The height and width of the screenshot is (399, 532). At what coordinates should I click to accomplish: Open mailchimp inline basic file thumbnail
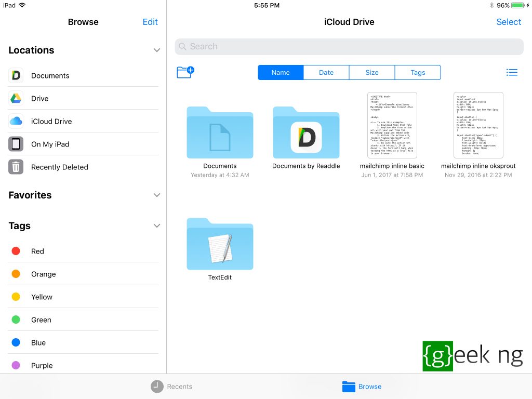[392, 125]
